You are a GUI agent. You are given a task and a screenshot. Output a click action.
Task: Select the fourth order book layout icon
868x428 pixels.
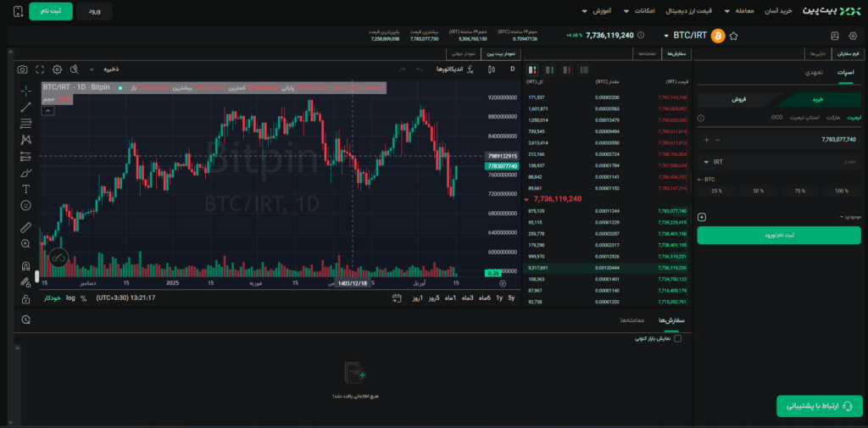(583, 69)
